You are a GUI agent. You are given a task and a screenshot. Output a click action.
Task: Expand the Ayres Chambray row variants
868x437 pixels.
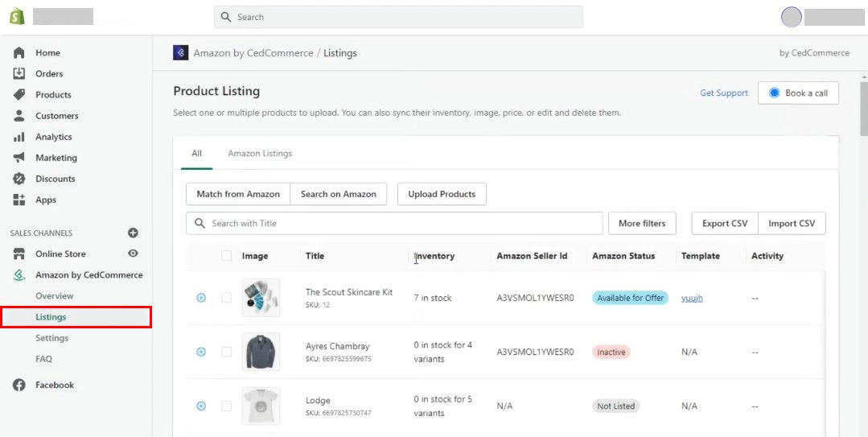201,352
